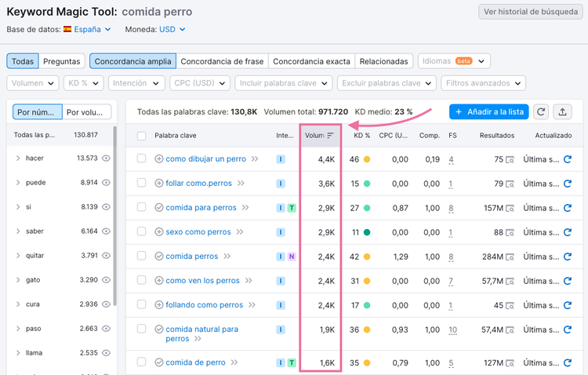The height and width of the screenshot is (375, 588).
Task: Refresh metrics for comida perros row
Action: (x=568, y=257)
